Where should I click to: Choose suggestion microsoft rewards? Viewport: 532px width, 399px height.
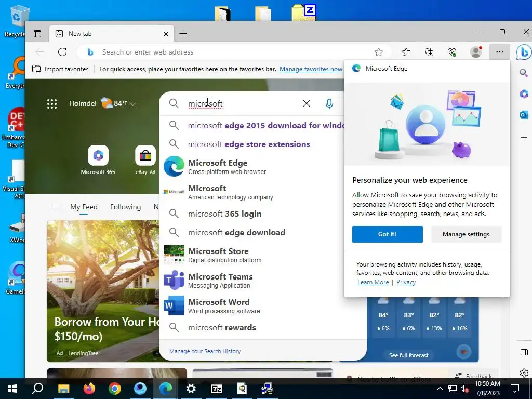pyautogui.click(x=263, y=327)
